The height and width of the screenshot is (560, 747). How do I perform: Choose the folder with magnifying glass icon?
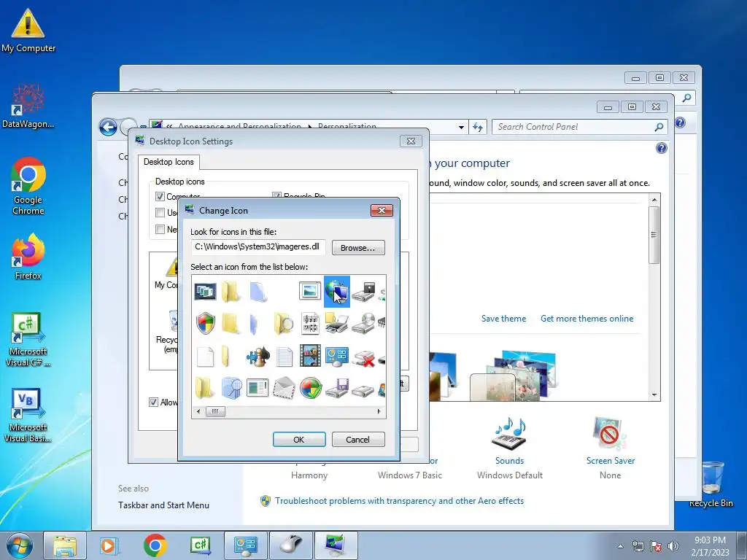(284, 323)
